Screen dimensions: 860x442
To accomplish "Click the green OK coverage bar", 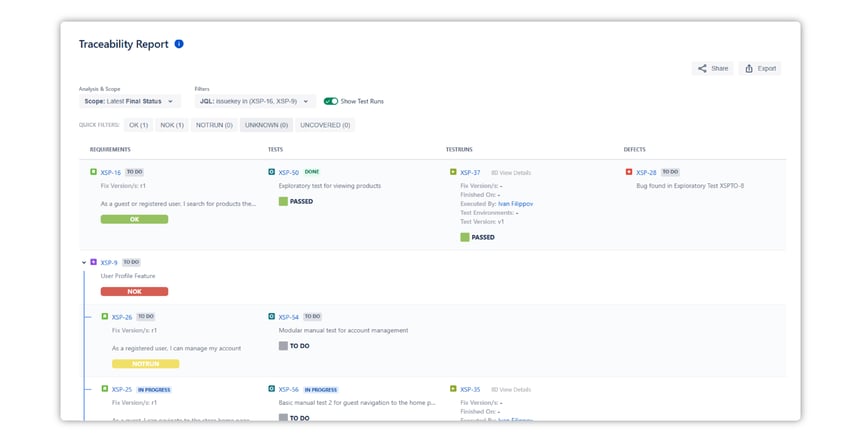I will (x=134, y=219).
